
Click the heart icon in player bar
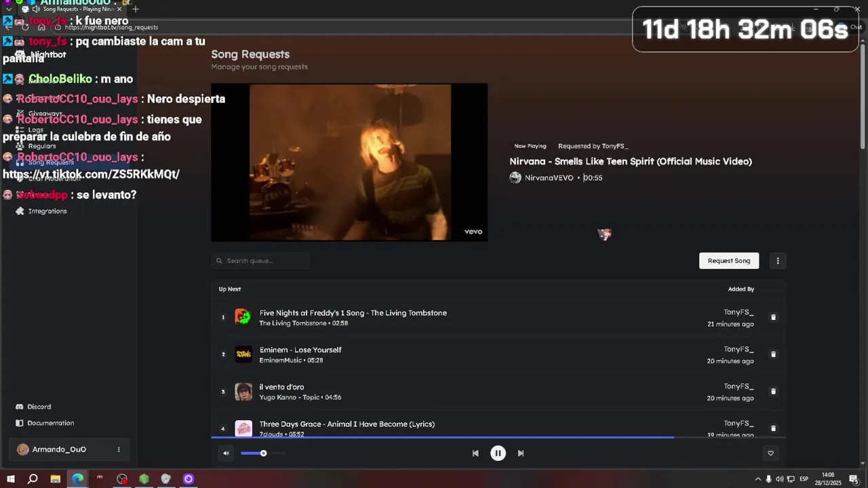tap(770, 453)
